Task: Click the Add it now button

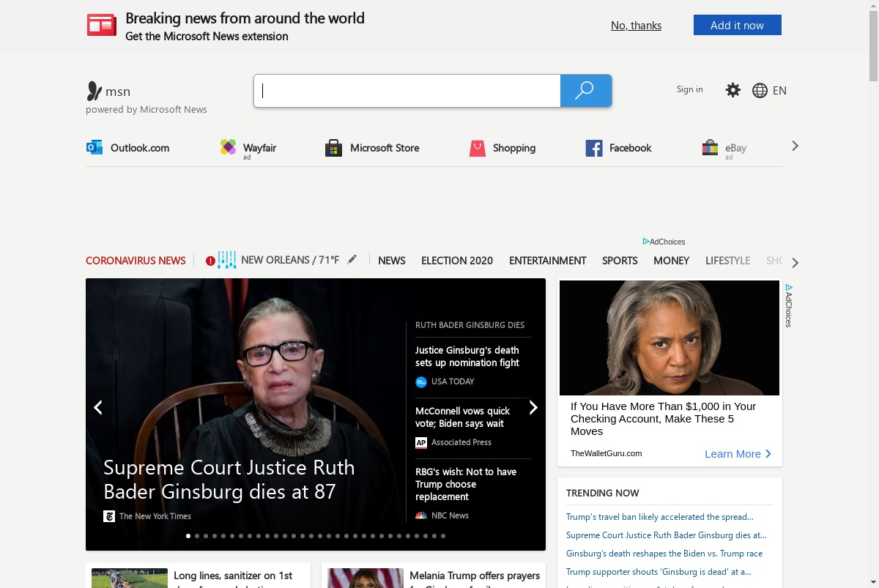Action: click(738, 25)
